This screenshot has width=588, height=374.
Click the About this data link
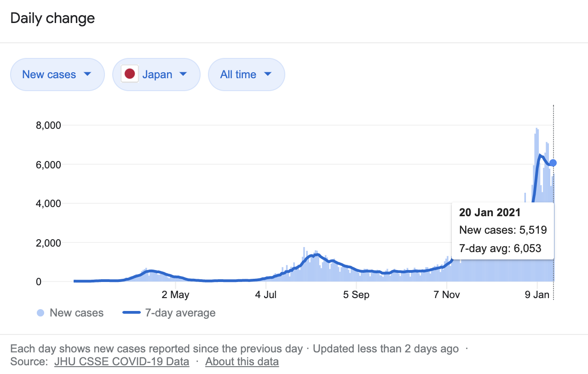pos(242,362)
